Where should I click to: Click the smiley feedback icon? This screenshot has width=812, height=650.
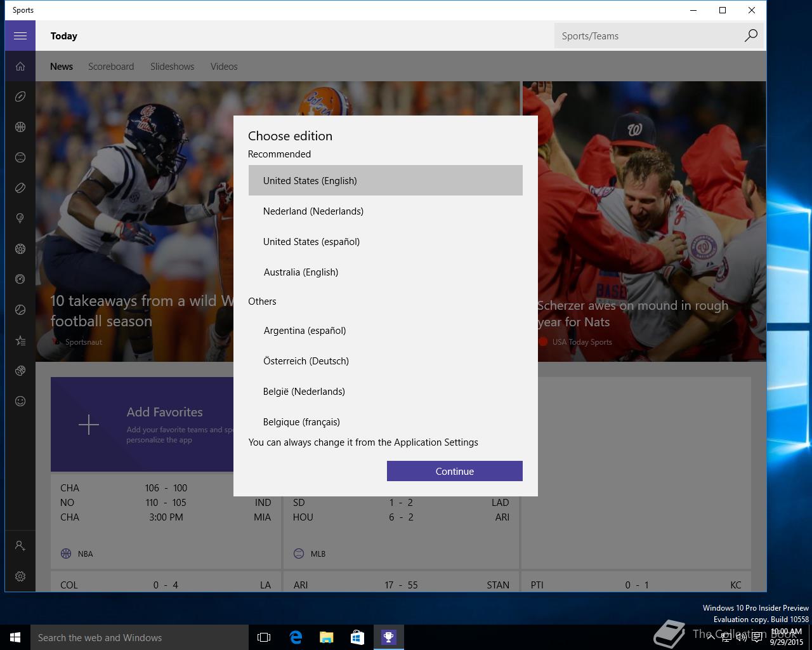20,401
